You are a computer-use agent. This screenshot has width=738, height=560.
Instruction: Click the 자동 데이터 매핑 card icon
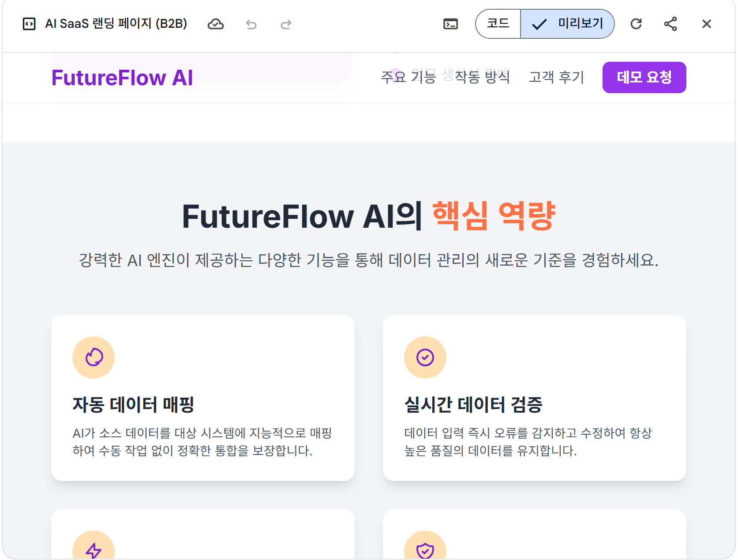tap(94, 357)
